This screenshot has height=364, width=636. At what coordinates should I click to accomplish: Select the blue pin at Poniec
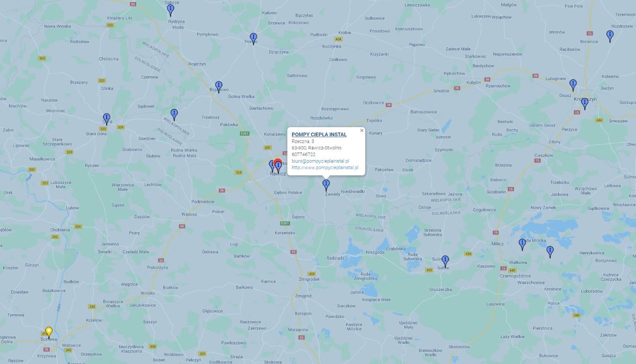[x=253, y=39]
